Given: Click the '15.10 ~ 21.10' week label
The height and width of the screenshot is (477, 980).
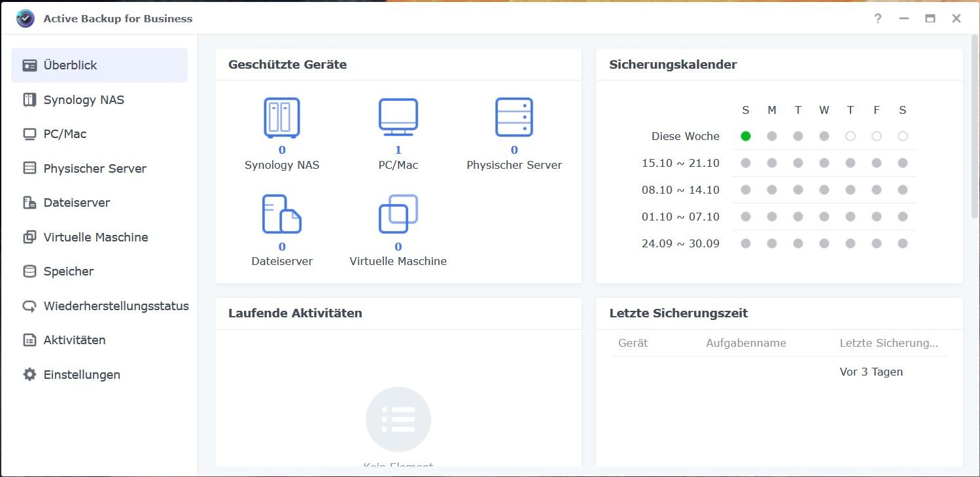Looking at the screenshot, I should point(680,163).
